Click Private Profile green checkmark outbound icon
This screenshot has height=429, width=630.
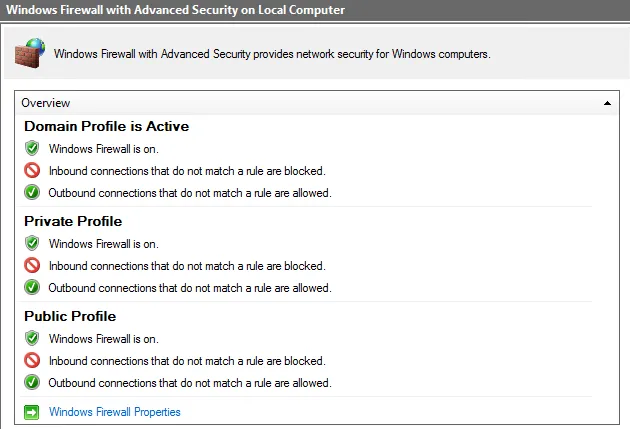coord(32,288)
